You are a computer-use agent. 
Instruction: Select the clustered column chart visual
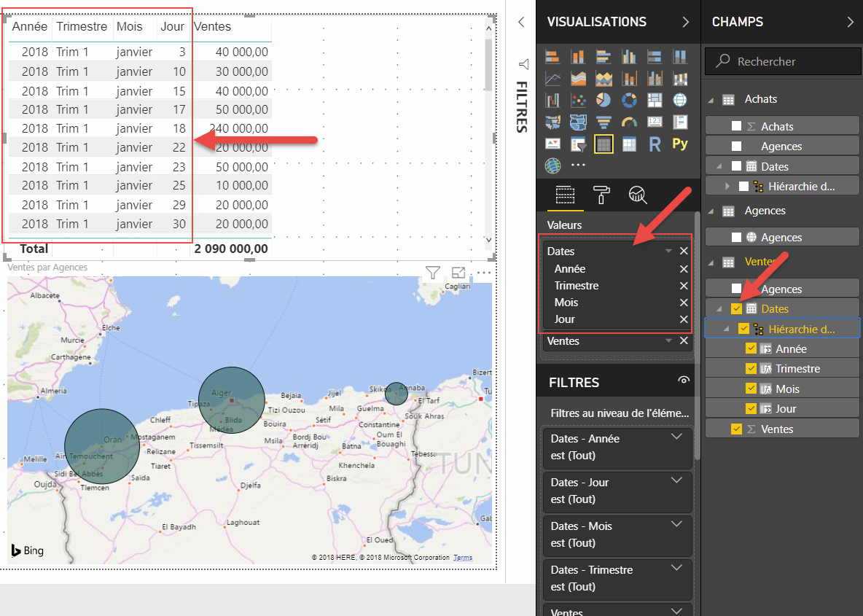click(x=629, y=56)
